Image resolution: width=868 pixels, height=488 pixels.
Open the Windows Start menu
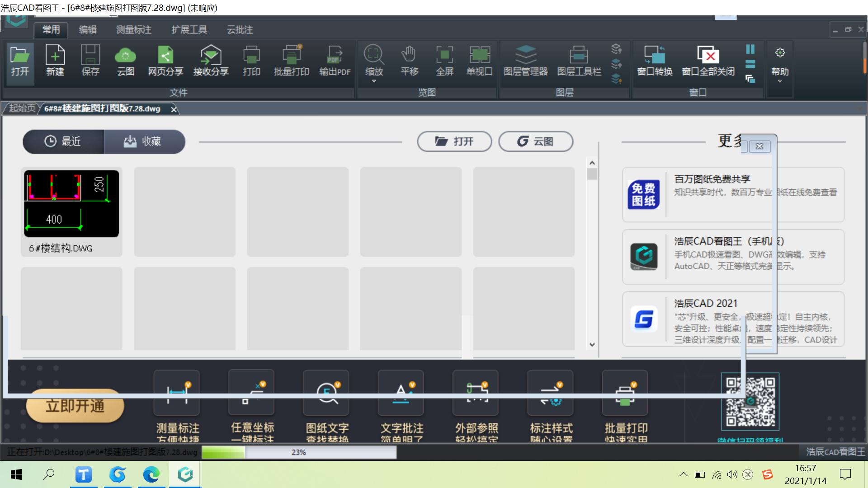(16, 474)
